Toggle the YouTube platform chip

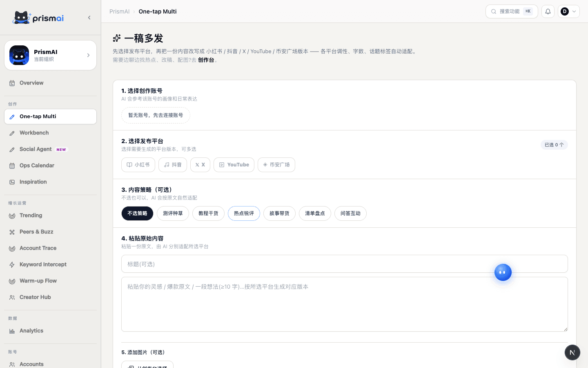pos(234,165)
